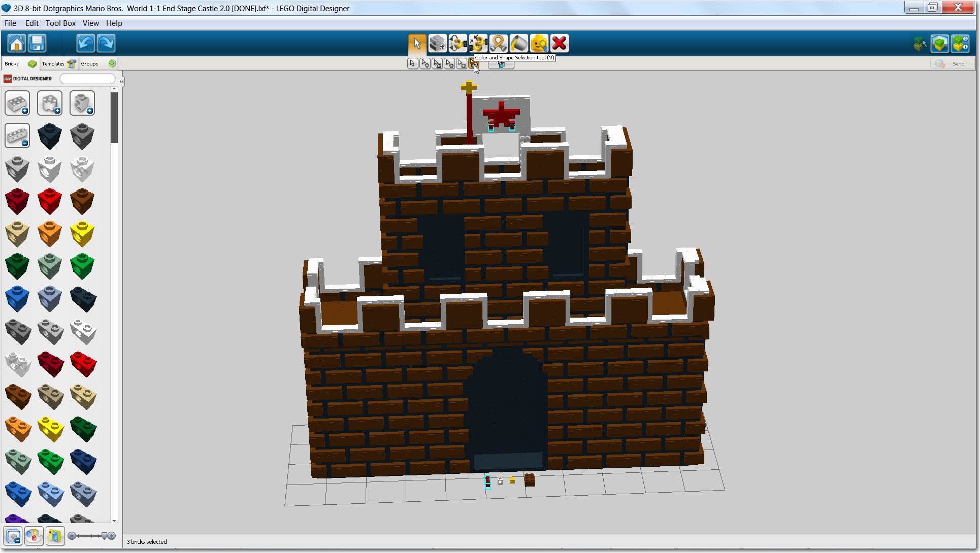Pick the Color and Shape Selection sub-tool
This screenshot has height=553, width=980.
coord(473,63)
